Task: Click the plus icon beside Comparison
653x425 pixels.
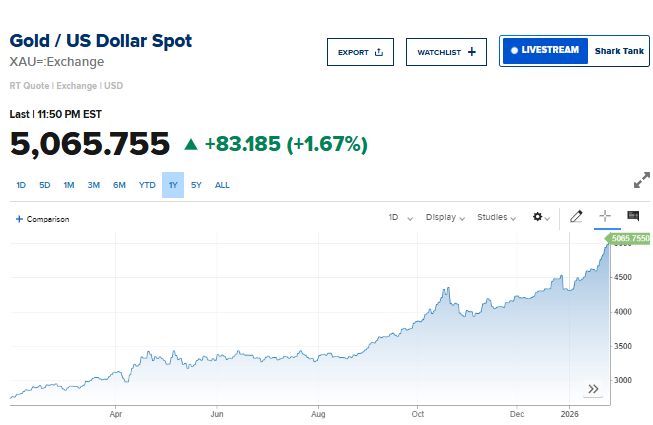Action: (x=19, y=219)
